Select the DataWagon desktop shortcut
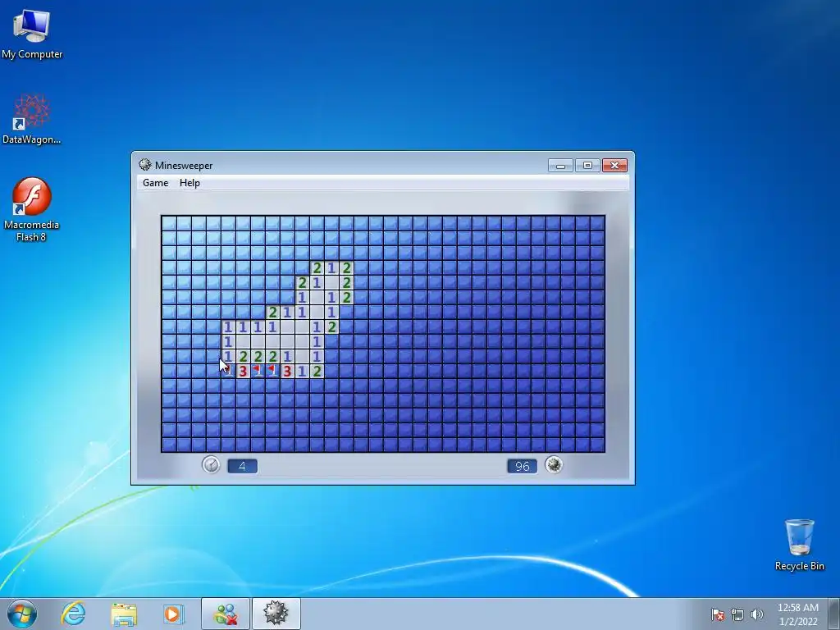 32,120
